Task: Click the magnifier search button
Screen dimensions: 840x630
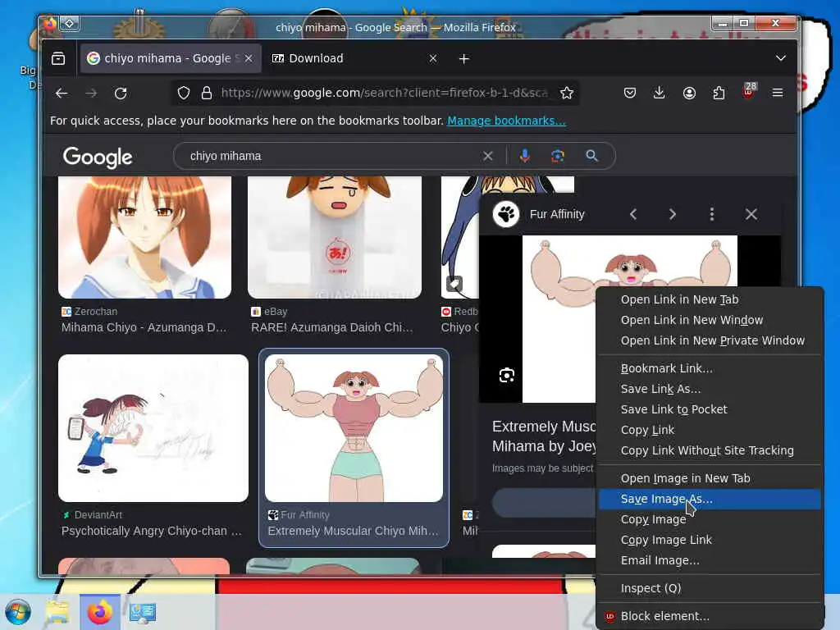Action: click(x=591, y=156)
